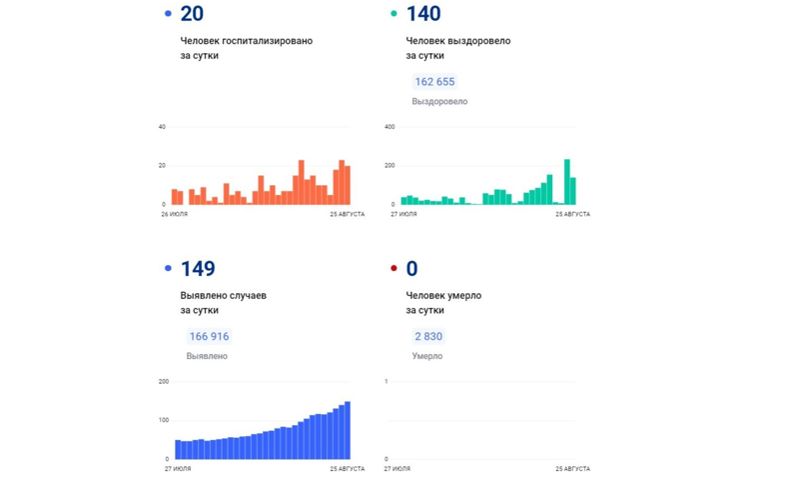Click the hospitalized count "20"
Screen dimensions: 800x480
[192, 14]
